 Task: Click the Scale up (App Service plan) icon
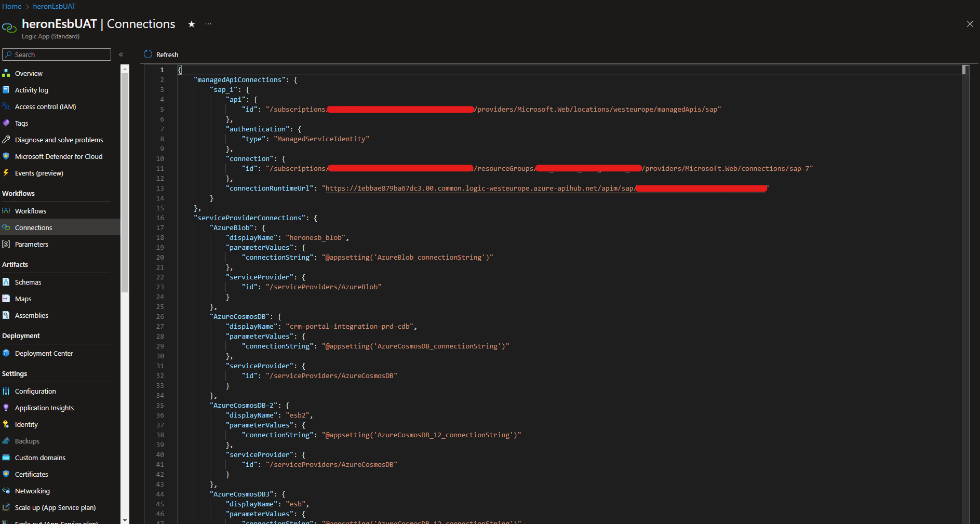(6, 507)
